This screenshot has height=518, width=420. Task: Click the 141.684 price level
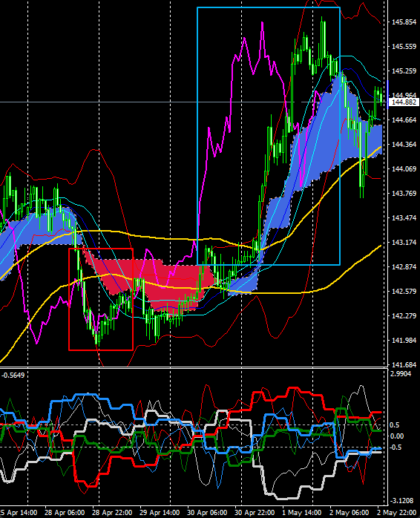(404, 364)
